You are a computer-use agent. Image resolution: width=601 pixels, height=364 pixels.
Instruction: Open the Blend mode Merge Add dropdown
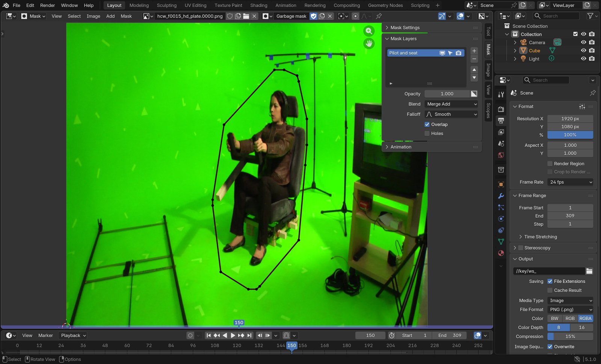click(x=451, y=104)
